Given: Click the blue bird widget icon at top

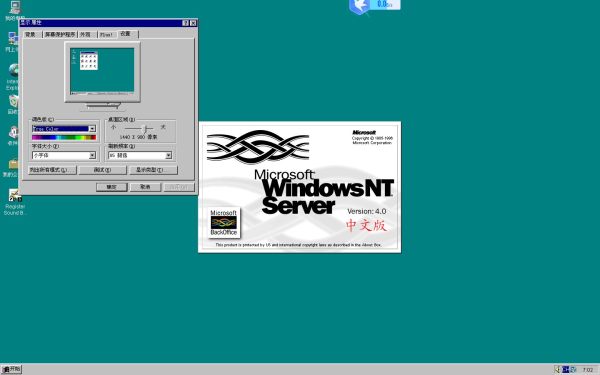Looking at the screenshot, I should [359, 7].
